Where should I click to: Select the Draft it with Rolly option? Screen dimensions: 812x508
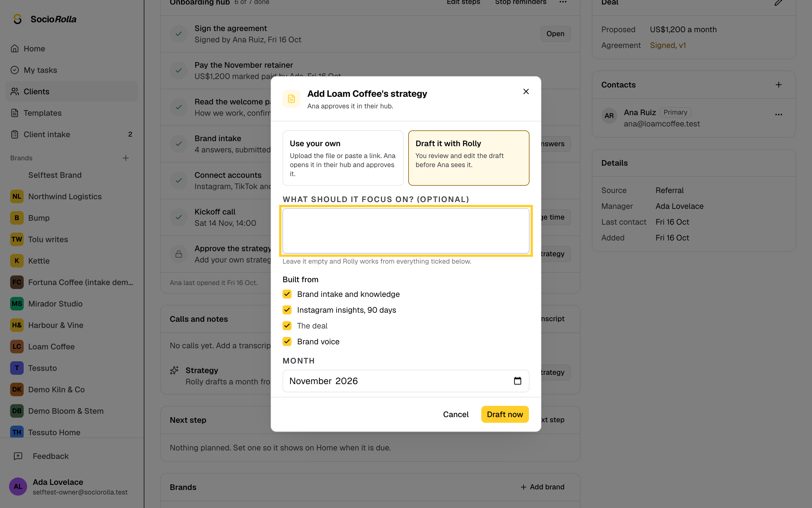pos(468,158)
